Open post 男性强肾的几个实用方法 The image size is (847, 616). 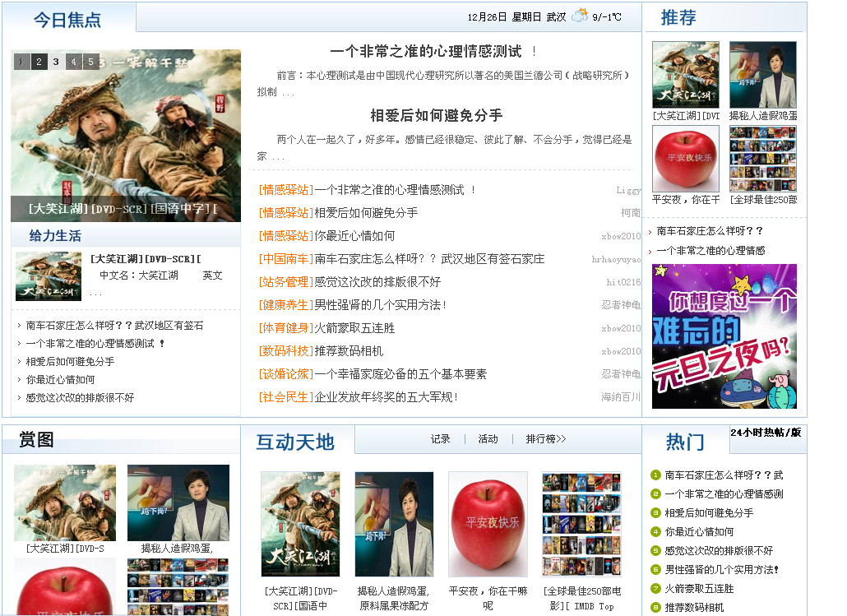380,305
